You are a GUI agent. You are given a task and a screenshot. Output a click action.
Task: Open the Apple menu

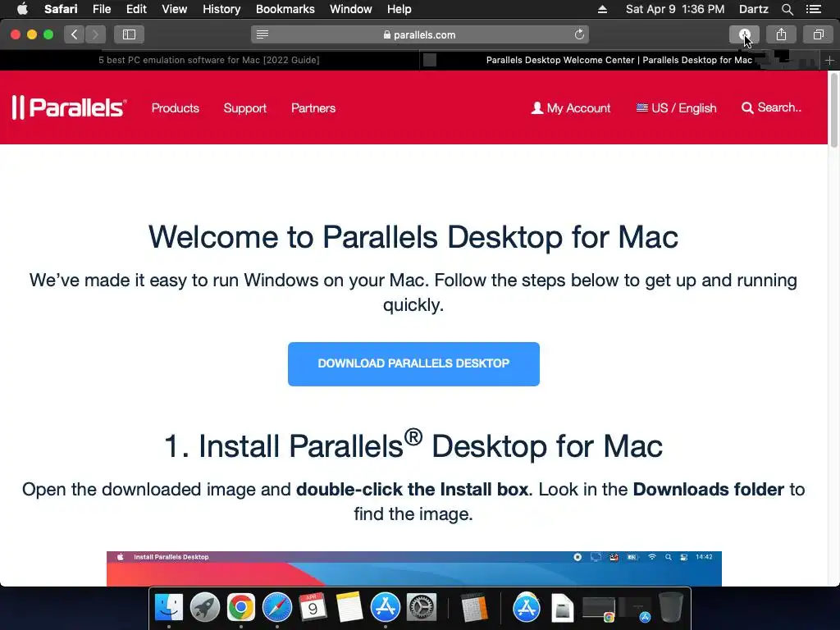pos(22,9)
